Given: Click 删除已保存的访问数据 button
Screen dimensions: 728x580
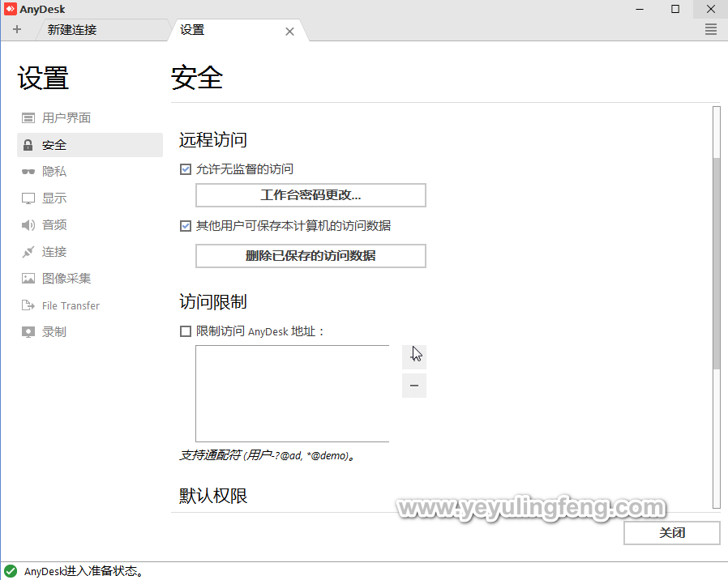Looking at the screenshot, I should [310, 256].
